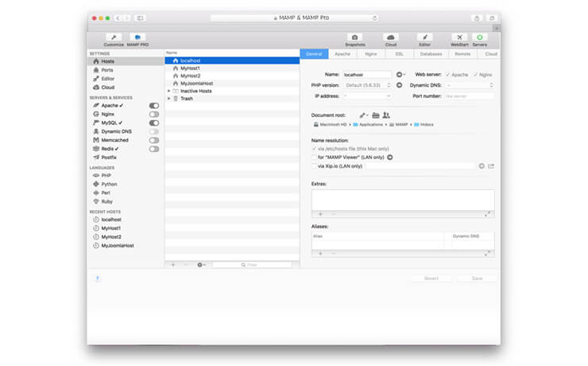Switch to the General tab

click(314, 53)
